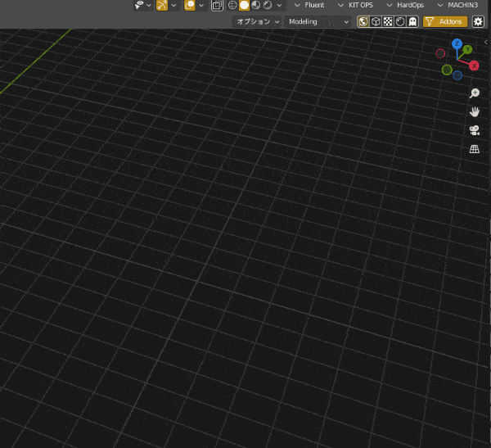Toggle X-ray mode
This screenshot has height=448, width=491.
pos(217,6)
